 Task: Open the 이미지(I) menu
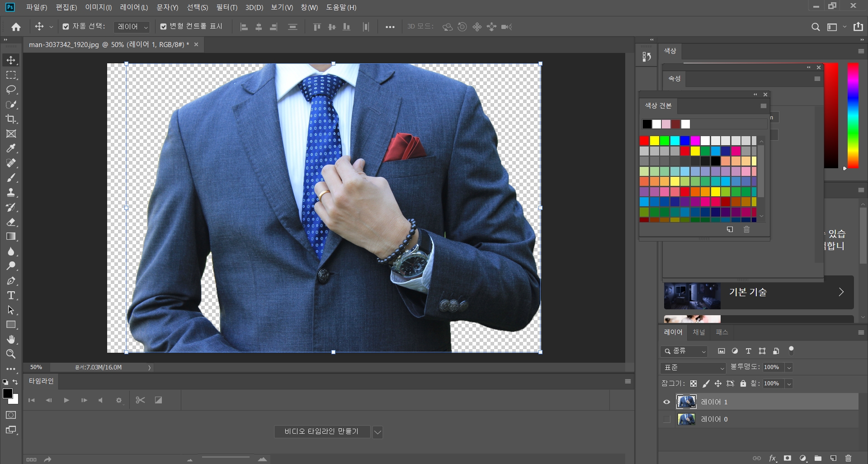(x=98, y=8)
